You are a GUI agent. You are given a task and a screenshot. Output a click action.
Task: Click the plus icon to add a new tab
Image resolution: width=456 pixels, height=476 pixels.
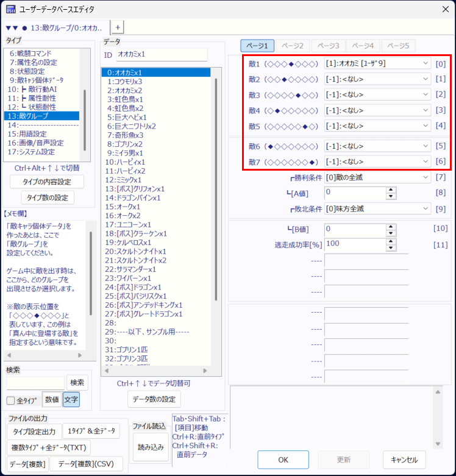pyautogui.click(x=118, y=27)
